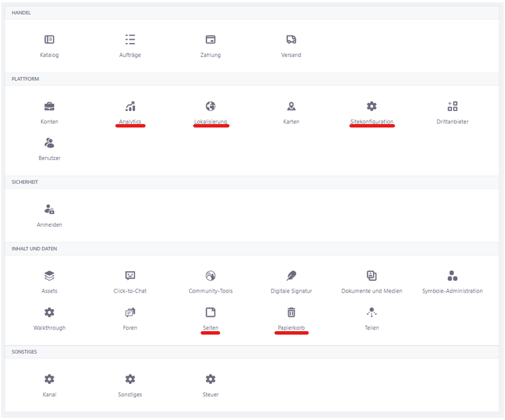Click the Analytics chart icon
This screenshot has width=505, height=420.
(x=130, y=106)
